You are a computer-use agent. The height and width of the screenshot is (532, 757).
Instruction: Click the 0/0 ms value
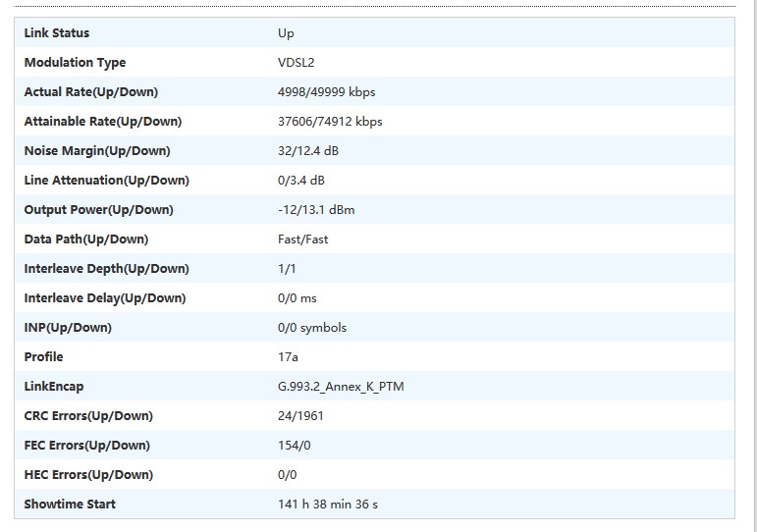(297, 297)
